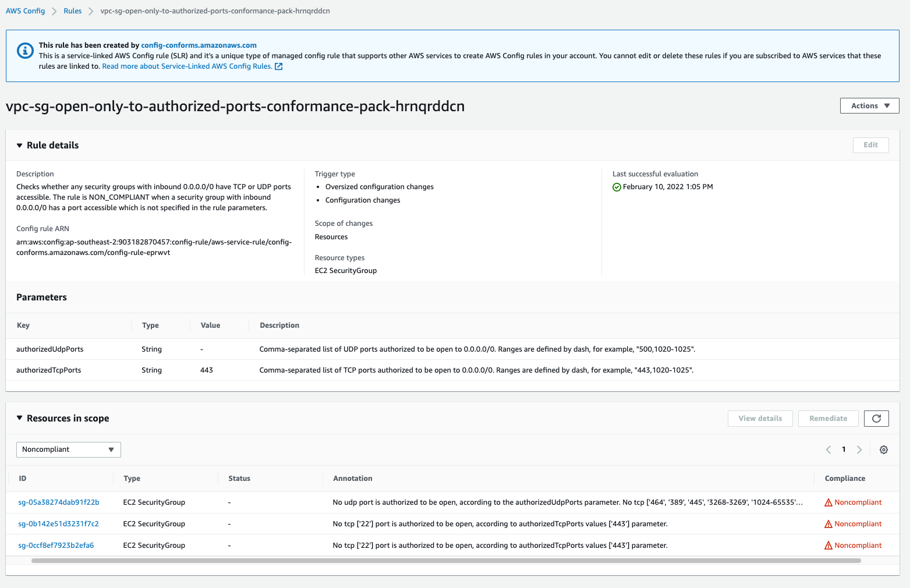Viewport: 910px width, 588px height.
Task: Click the next page arrow icon
Action: (859, 450)
